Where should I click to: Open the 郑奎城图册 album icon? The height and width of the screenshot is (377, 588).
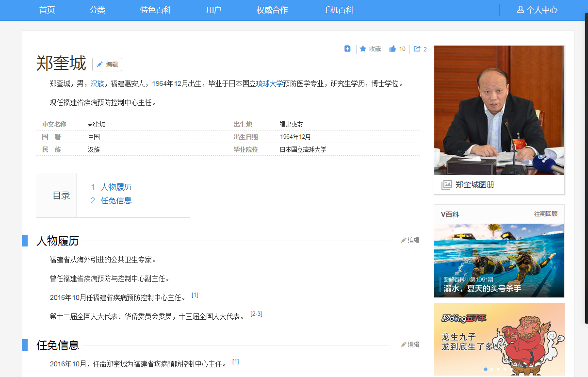tap(446, 185)
